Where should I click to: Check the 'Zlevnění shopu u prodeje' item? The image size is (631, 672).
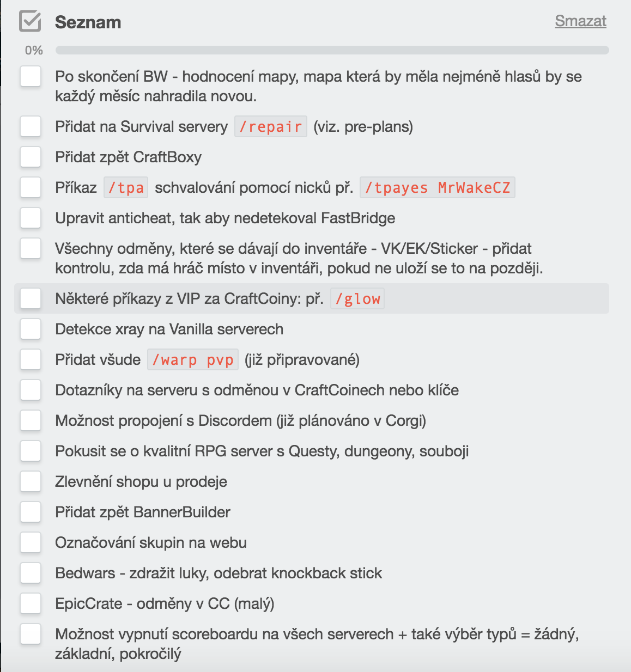click(x=31, y=481)
